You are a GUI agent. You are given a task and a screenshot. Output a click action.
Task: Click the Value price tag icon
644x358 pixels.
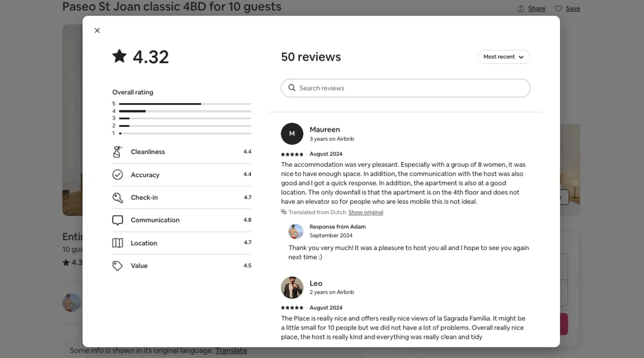pyautogui.click(x=117, y=266)
